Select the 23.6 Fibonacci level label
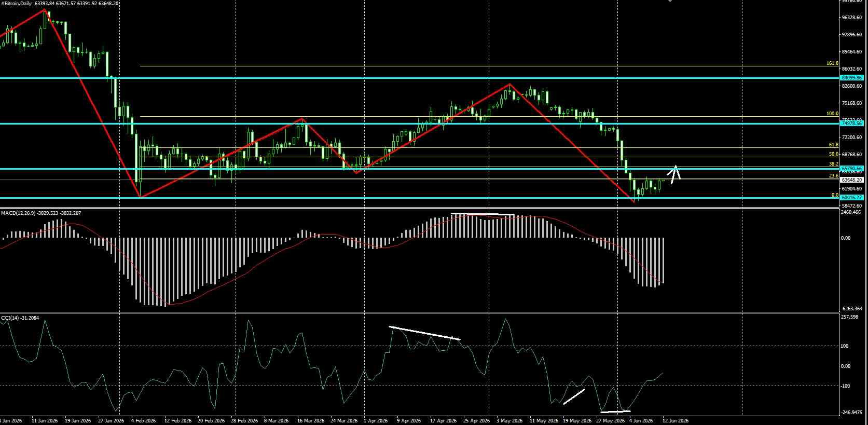This screenshot has width=868, height=425. 834,176
